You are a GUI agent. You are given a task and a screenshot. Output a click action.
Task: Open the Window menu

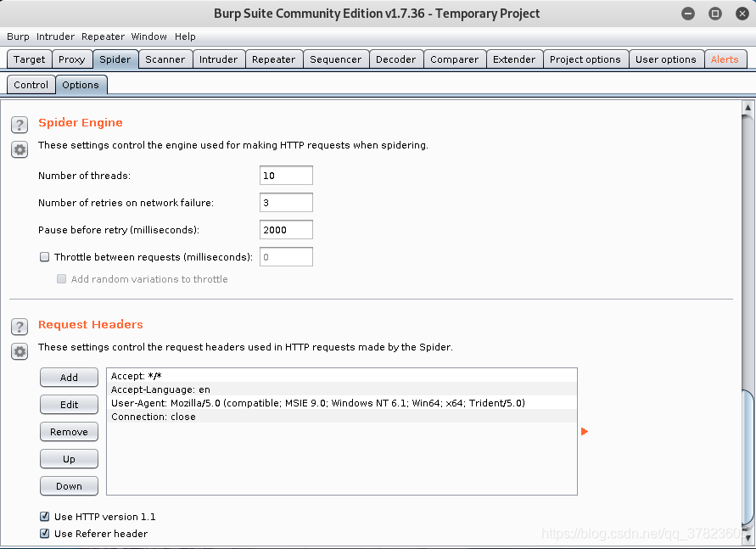pyautogui.click(x=149, y=36)
